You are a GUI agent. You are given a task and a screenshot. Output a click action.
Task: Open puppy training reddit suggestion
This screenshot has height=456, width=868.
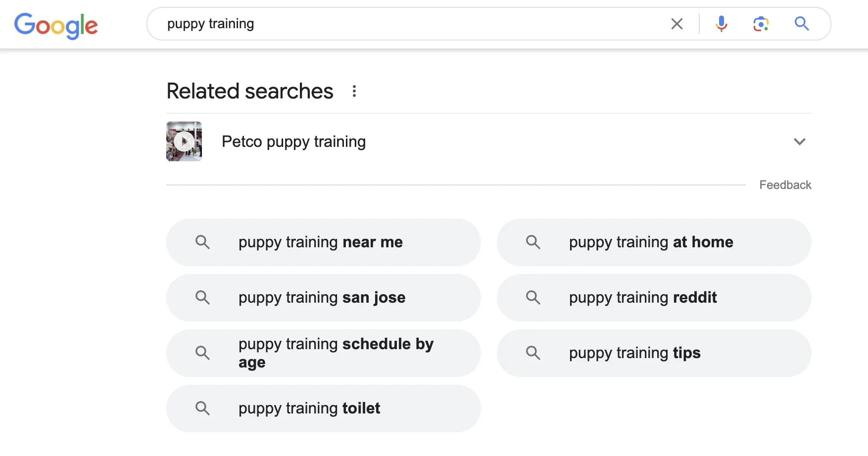tap(654, 298)
